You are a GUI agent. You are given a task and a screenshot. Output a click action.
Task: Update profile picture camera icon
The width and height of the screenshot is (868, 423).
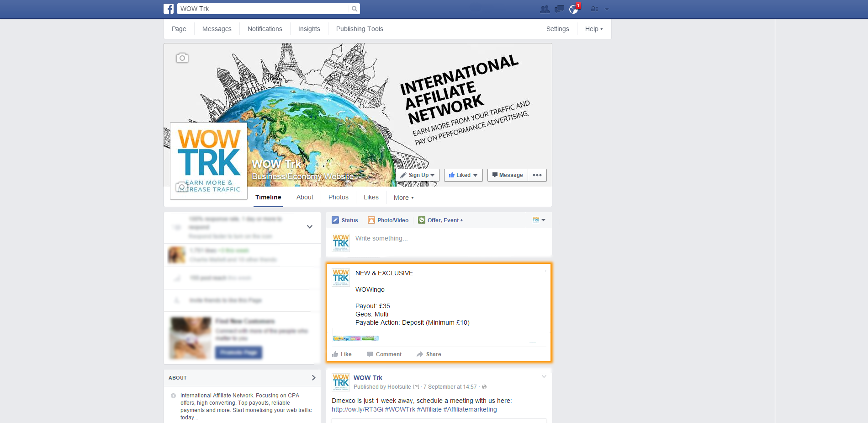(182, 187)
